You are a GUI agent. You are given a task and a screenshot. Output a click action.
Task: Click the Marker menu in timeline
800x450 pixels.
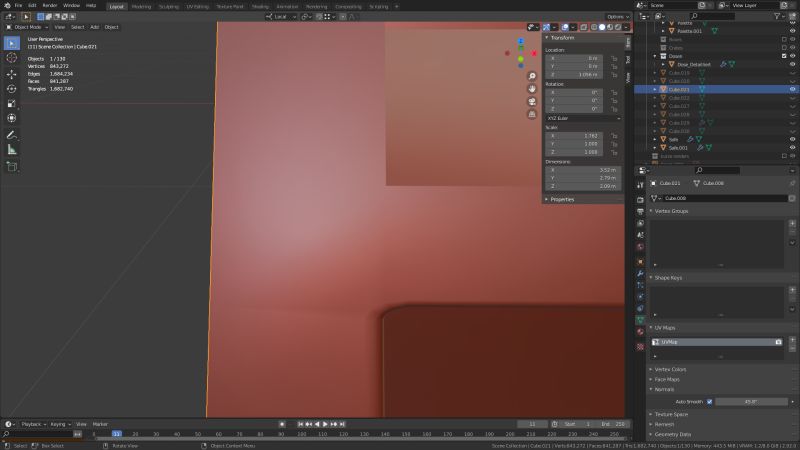[100, 424]
